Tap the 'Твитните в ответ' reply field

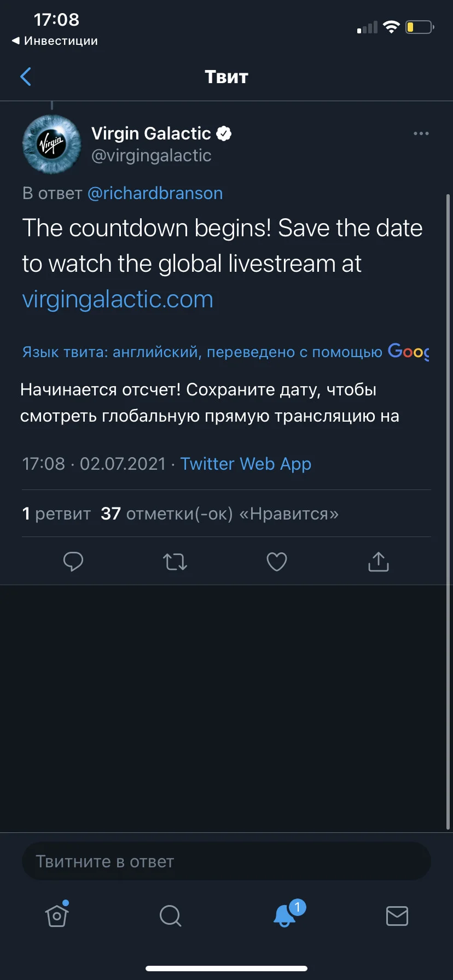tap(226, 861)
